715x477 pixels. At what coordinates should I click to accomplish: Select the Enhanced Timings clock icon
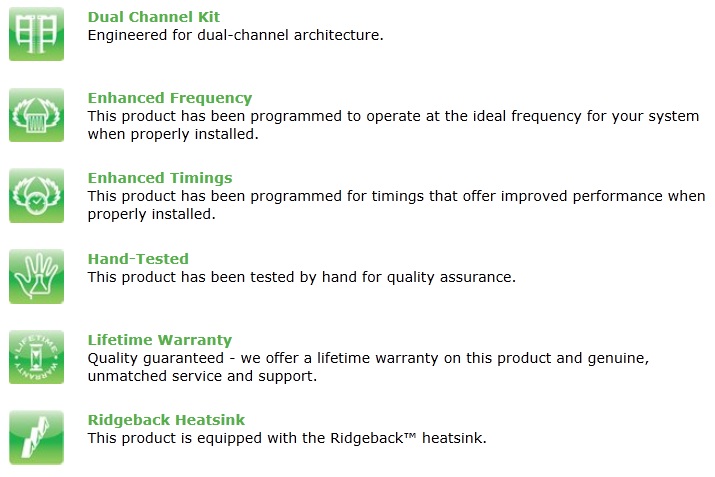pyautogui.click(x=36, y=196)
